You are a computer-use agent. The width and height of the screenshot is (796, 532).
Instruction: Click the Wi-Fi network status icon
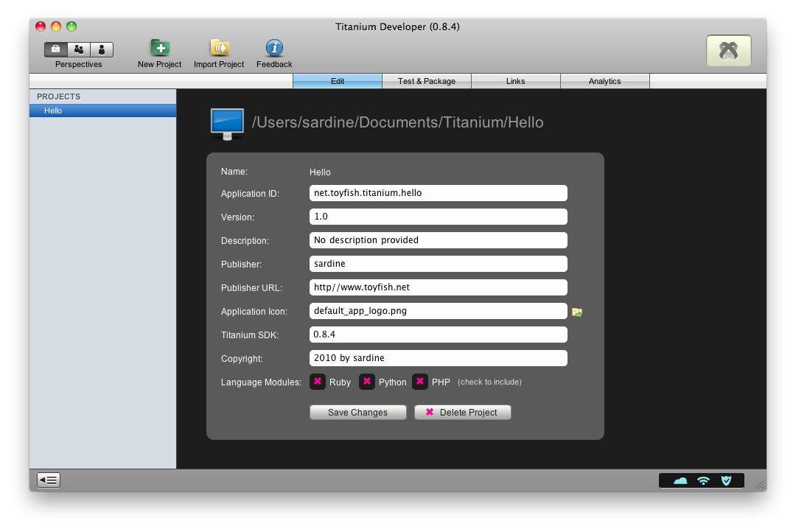pyautogui.click(x=703, y=480)
